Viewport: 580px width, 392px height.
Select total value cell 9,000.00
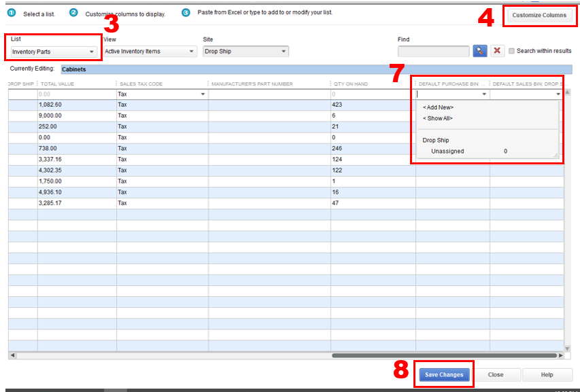point(77,115)
